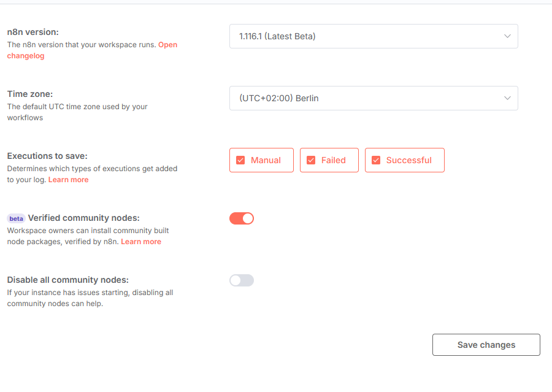Open Learn more link for verified community nodes
This screenshot has width=552, height=392.
[141, 242]
